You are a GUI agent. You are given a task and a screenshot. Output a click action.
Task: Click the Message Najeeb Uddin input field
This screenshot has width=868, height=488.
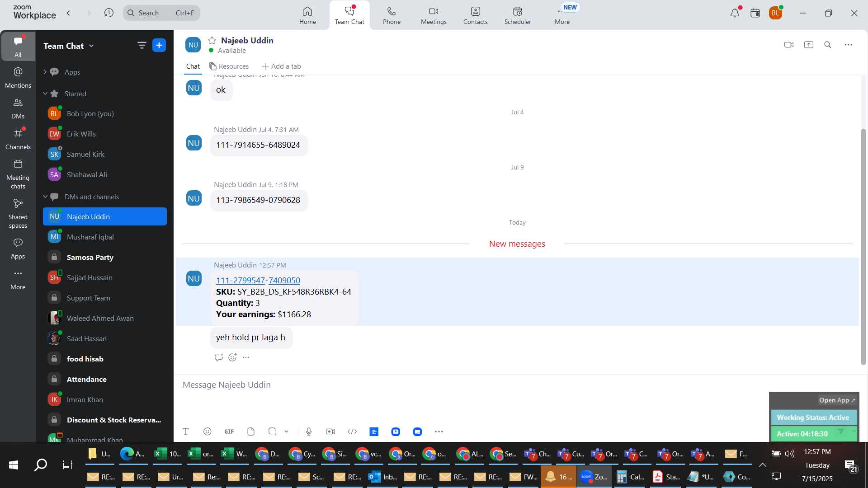[x=470, y=385]
